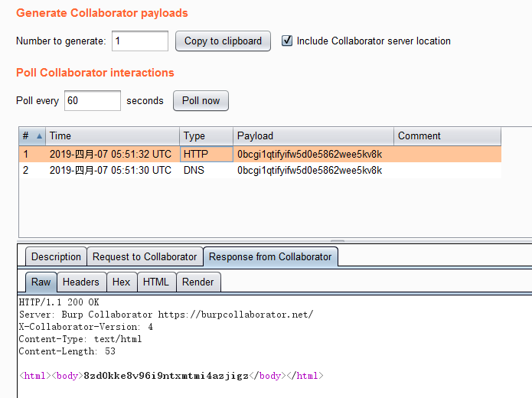Show the Hex view tab
This screenshot has width=532, height=398.
click(122, 282)
